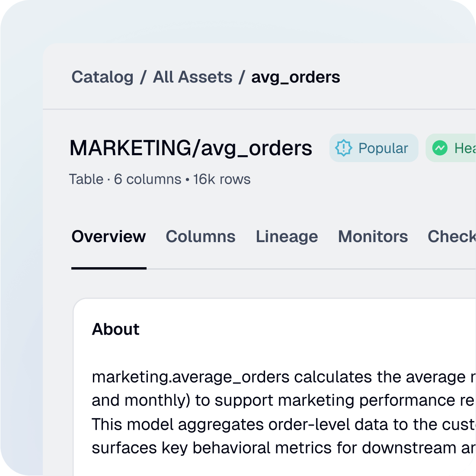The image size is (476, 476).
Task: Click the 'Table' type label
Action: point(86,179)
